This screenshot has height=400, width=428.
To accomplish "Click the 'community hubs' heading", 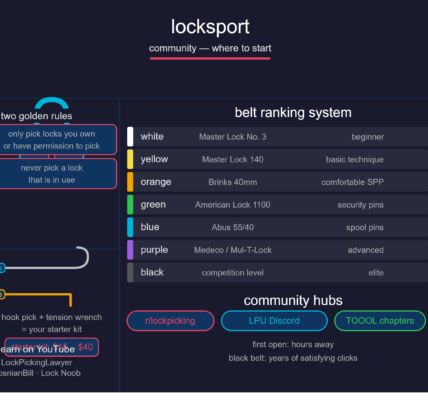I will (293, 301).
